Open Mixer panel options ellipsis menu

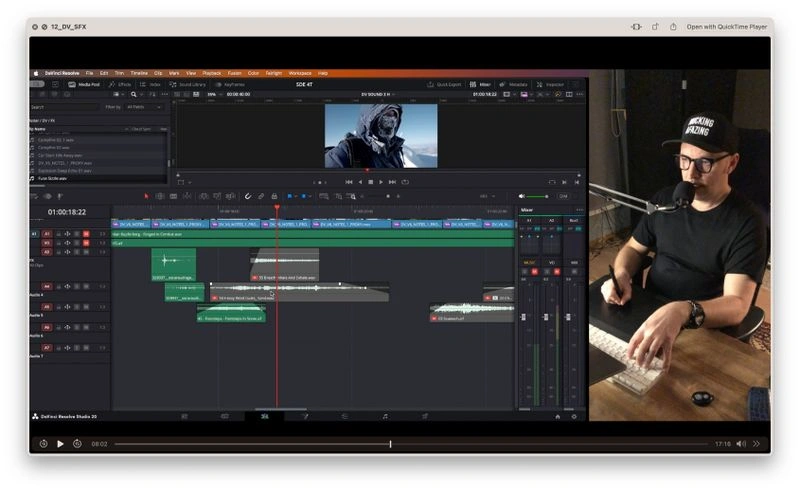pos(579,210)
